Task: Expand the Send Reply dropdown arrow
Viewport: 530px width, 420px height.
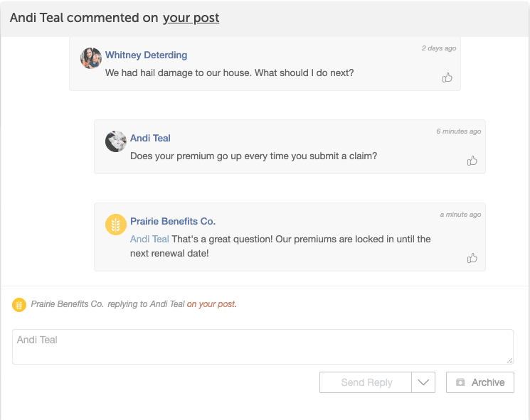Action: coord(423,382)
